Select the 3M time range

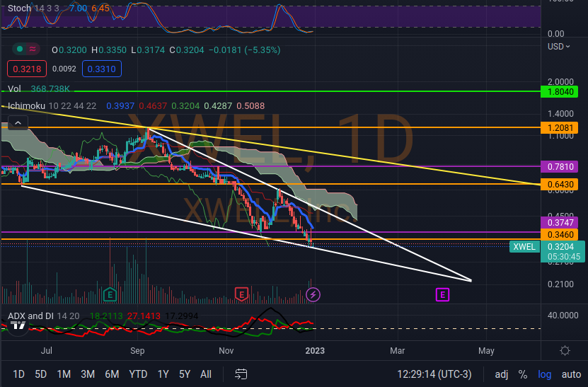[x=88, y=374]
